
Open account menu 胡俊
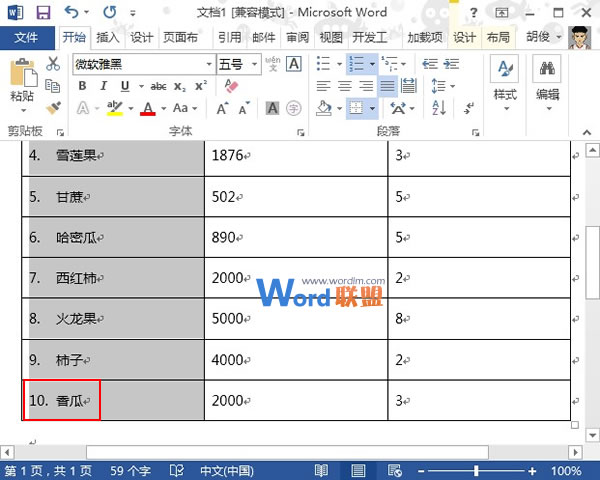[544, 37]
